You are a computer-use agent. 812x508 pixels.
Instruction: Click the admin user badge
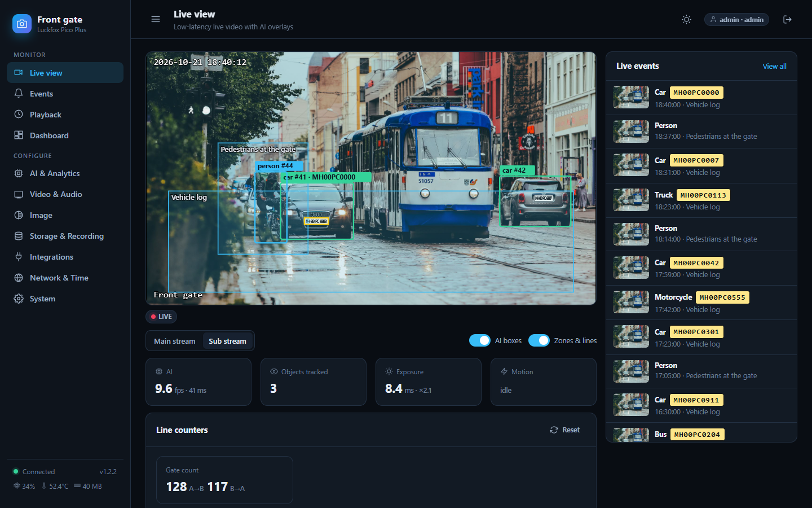(736, 19)
